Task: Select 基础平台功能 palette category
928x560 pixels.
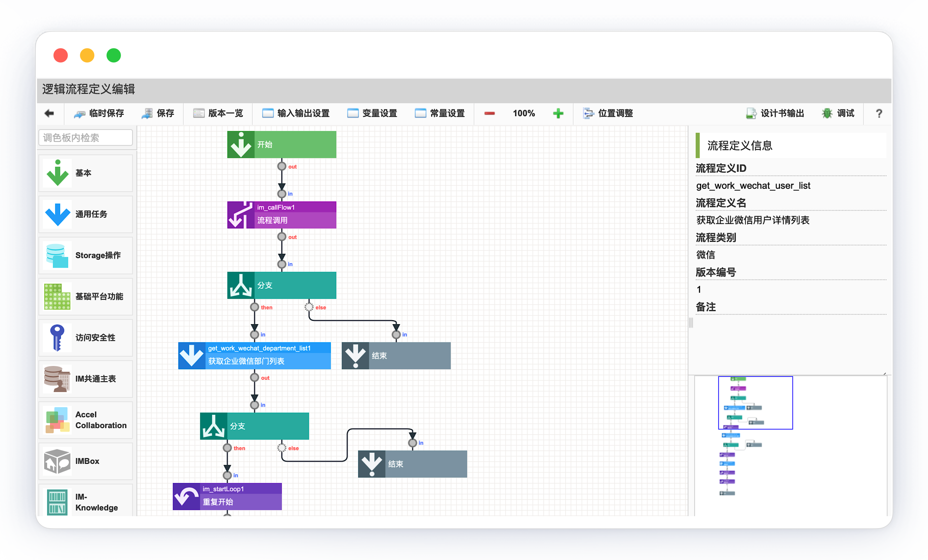Action: click(85, 297)
